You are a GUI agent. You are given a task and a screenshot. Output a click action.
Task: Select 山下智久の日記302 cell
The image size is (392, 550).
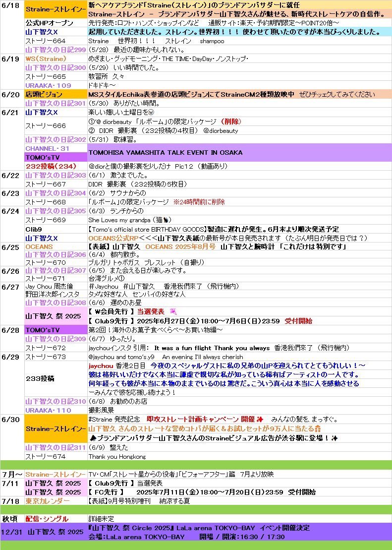tap(56, 139)
